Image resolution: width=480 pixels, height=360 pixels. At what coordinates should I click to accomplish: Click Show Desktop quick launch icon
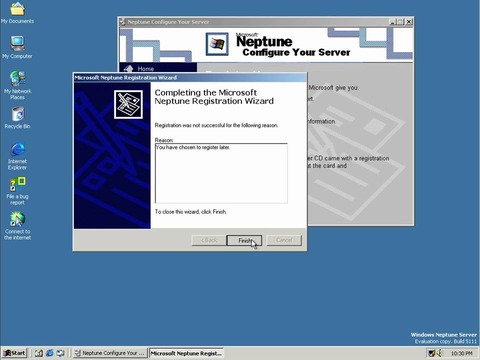(39, 353)
